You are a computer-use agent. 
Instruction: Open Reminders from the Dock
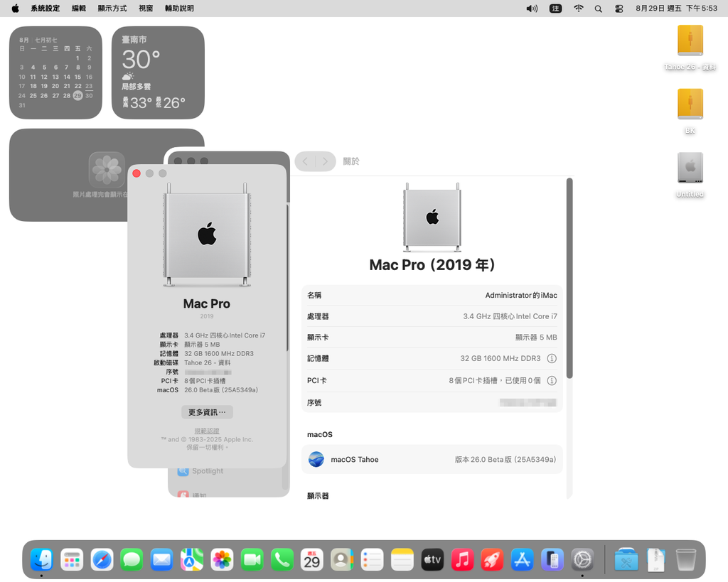point(373,559)
